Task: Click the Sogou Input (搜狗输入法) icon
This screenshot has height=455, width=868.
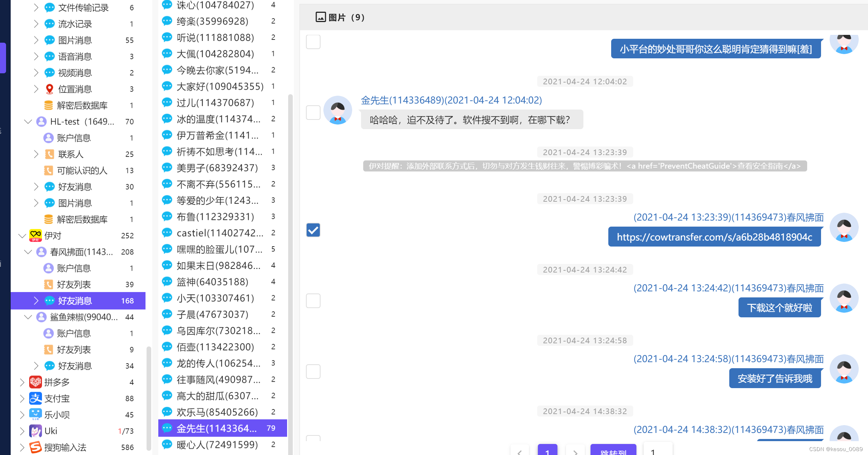Action: coord(35,447)
